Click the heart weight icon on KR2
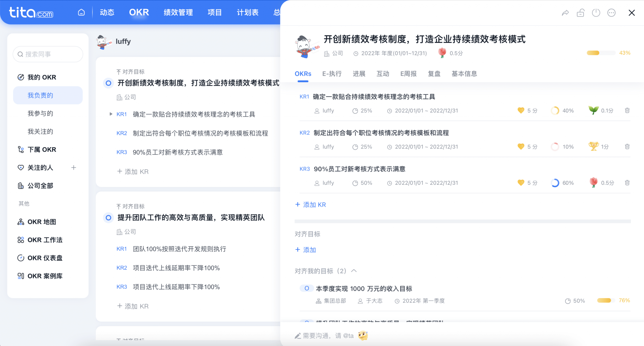Viewport: 644px width, 346px height. coord(521,147)
